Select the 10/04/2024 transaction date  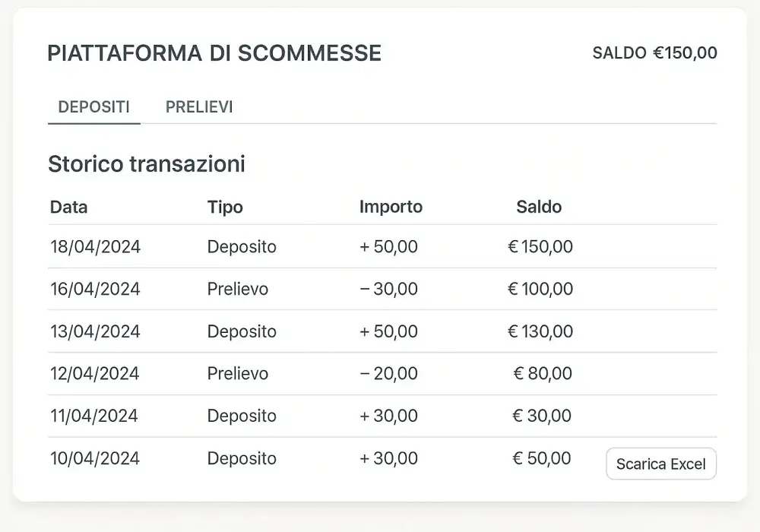coord(95,458)
